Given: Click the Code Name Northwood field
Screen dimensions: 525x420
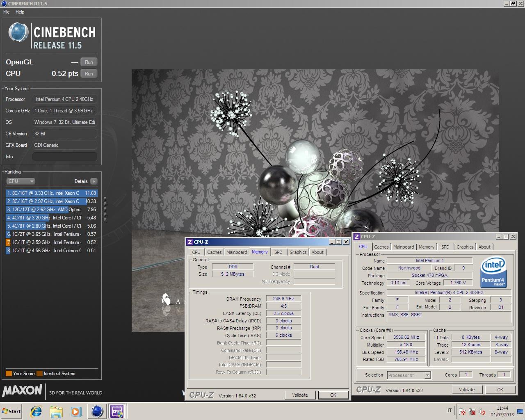Looking at the screenshot, I should pyautogui.click(x=409, y=268).
